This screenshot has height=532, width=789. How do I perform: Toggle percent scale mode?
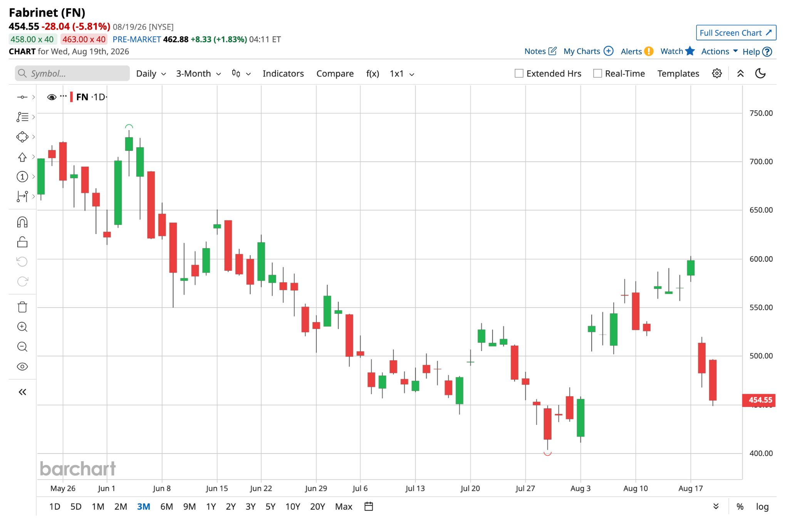pos(740,507)
